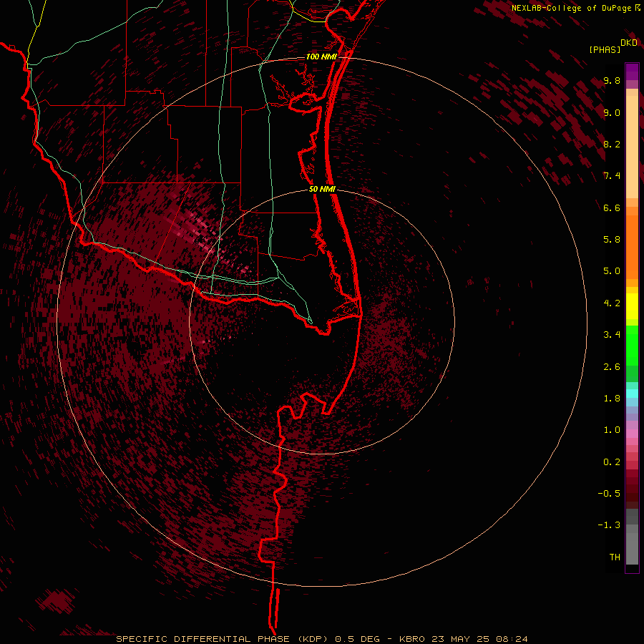This screenshot has height=644, width=644.
Task: Click the 1.8 value on the color scale
Action: tap(612, 399)
